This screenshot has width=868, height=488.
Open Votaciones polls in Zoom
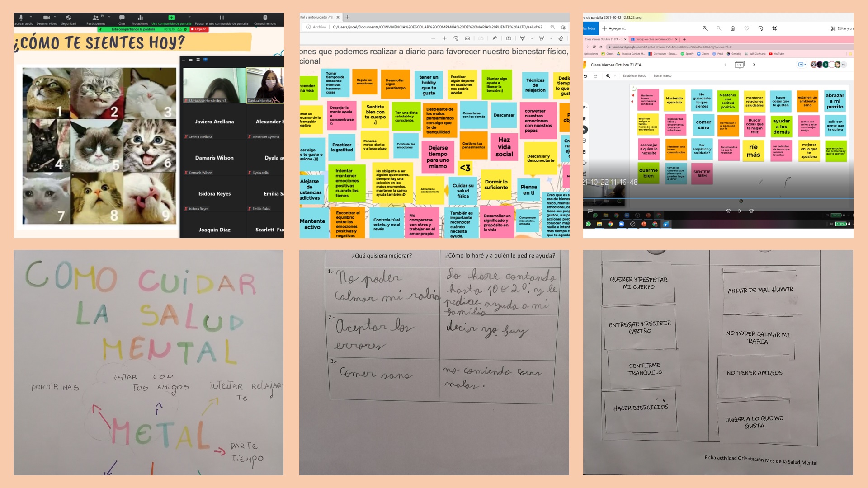point(140,18)
